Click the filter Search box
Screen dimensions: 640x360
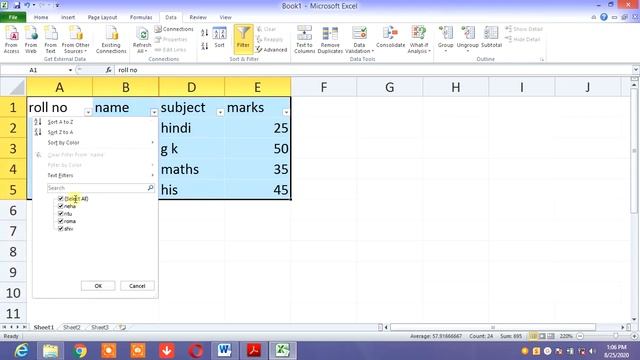pos(100,188)
